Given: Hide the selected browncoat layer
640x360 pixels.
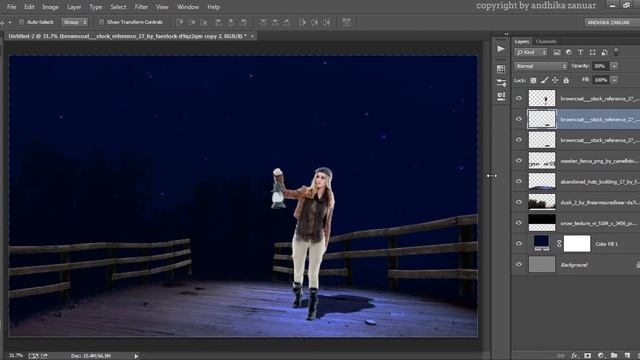Looking at the screenshot, I should [519, 119].
